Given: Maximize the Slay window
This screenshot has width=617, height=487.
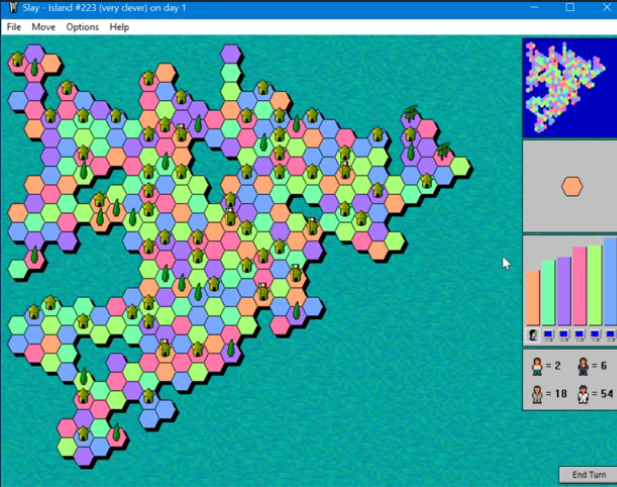Looking at the screenshot, I should (570, 8).
